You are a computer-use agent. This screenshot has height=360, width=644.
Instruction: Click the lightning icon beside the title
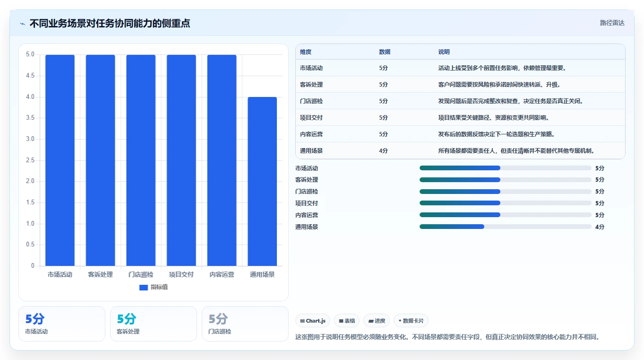click(23, 24)
